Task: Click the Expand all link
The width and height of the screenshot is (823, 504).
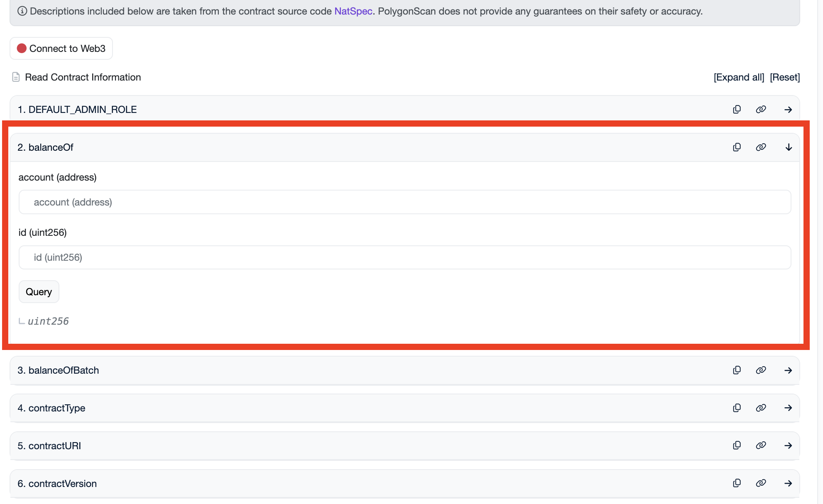Action: pos(739,77)
